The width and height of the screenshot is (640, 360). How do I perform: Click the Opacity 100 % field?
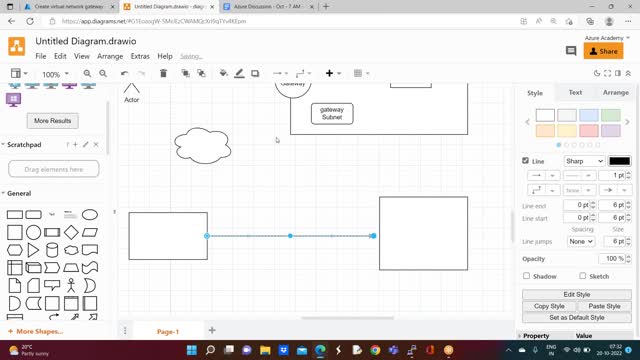coord(611,259)
